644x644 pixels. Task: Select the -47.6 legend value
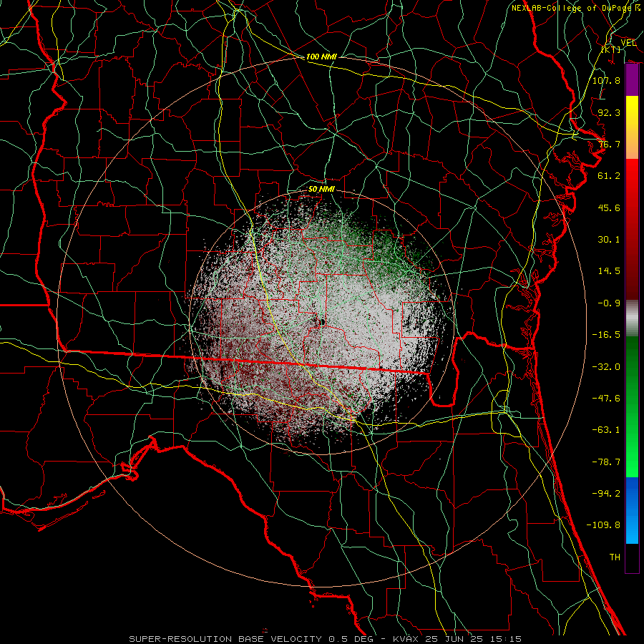pyautogui.click(x=606, y=399)
